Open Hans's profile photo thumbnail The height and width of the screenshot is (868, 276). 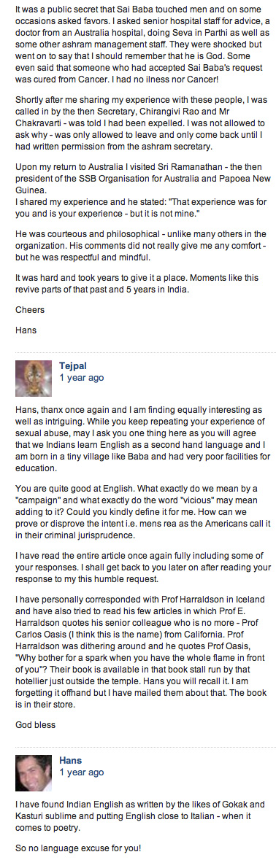[x=34, y=772]
